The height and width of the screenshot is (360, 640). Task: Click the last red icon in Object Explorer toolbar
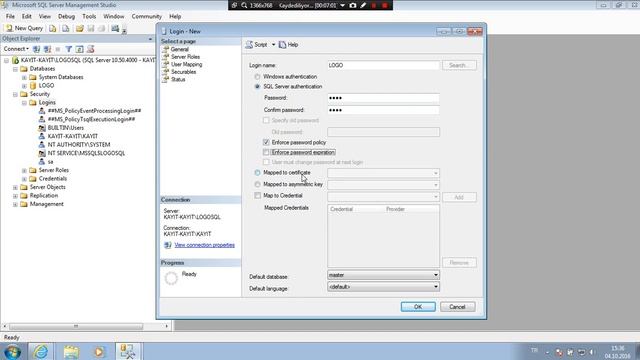click(91, 49)
